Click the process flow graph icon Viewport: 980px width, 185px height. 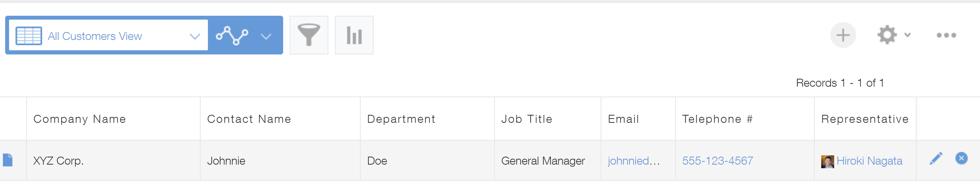point(232,36)
